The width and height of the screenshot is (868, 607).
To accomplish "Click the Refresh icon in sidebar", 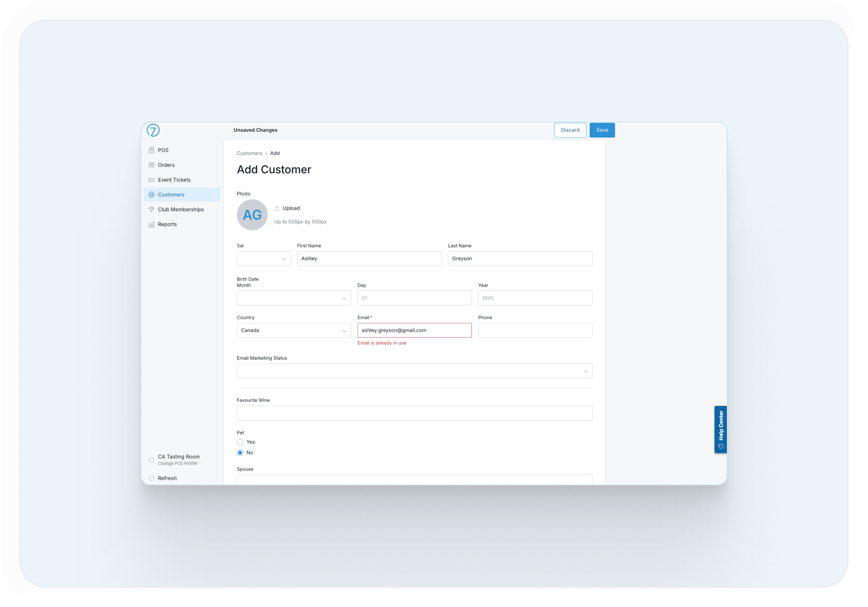I will [152, 478].
